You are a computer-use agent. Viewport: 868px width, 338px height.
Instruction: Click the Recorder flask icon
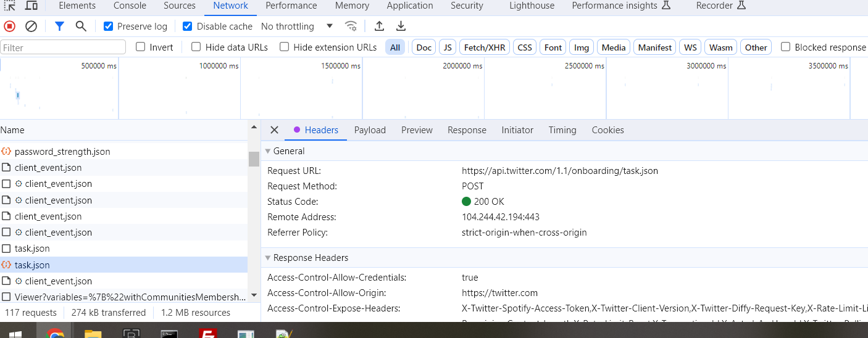click(741, 6)
